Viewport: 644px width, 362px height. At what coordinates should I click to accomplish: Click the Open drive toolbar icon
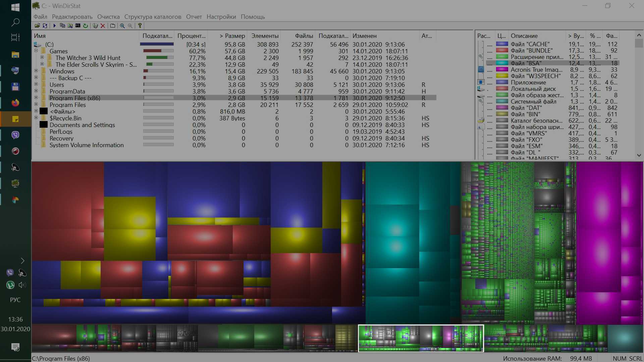(x=37, y=26)
